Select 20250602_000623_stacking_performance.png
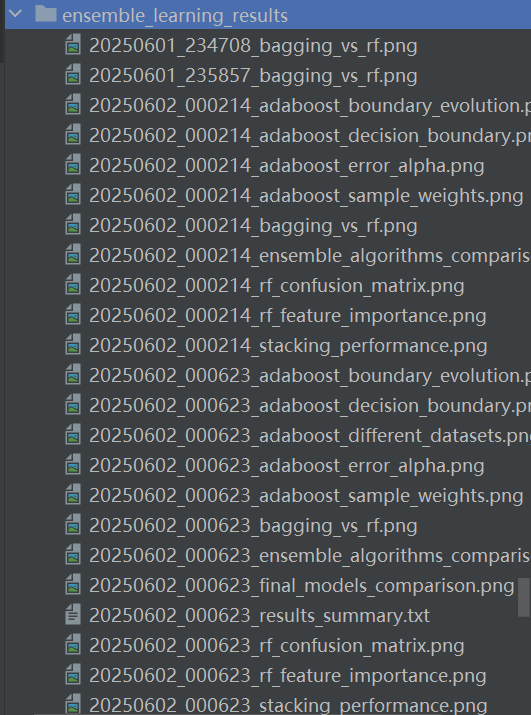Image resolution: width=531 pixels, height=715 pixels. [x=288, y=705]
